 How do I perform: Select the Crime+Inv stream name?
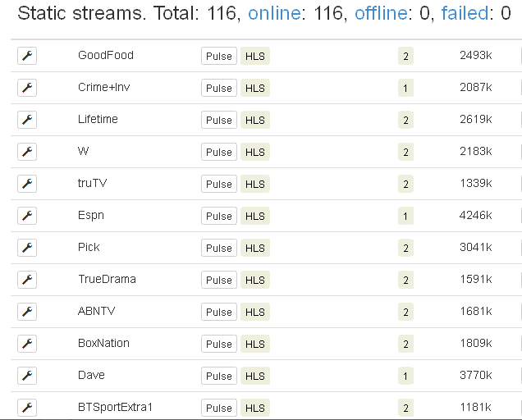coord(104,87)
